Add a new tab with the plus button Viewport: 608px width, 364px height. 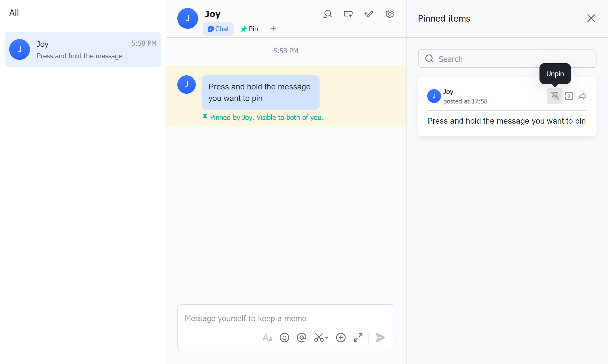(273, 29)
